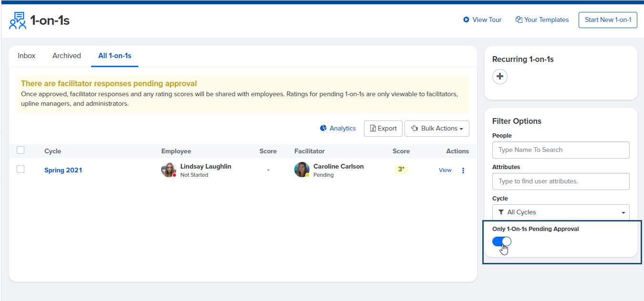The width and height of the screenshot is (644, 301).
Task: Open the Spring 2021 cycle link
Action: click(63, 171)
